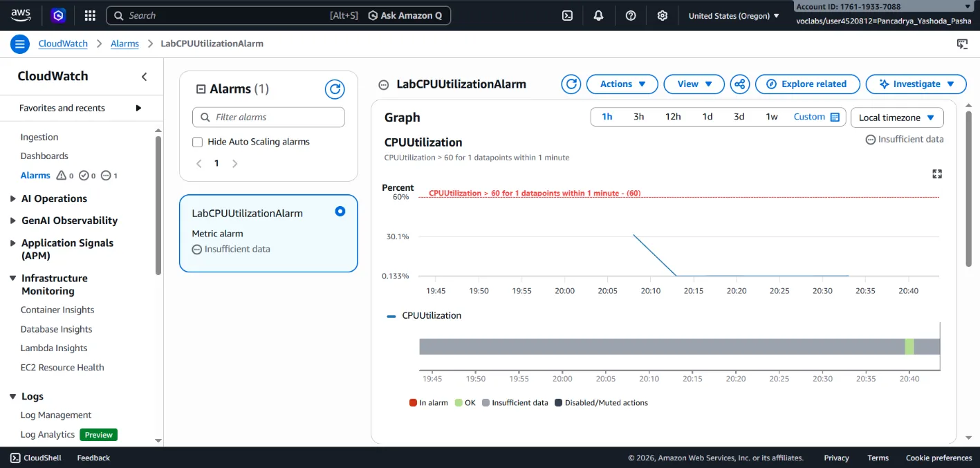This screenshot has width=980, height=468.
Task: Expand GenAI Observability section
Action: click(13, 221)
